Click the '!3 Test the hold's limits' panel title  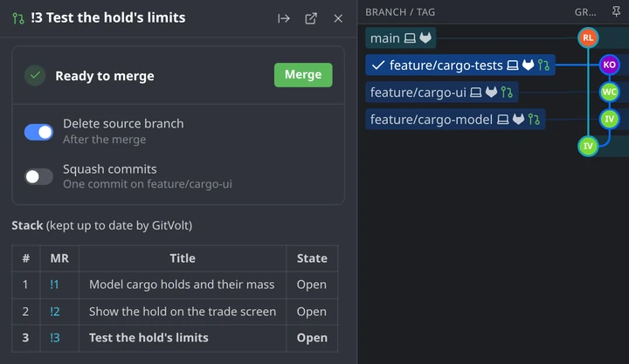coord(108,17)
